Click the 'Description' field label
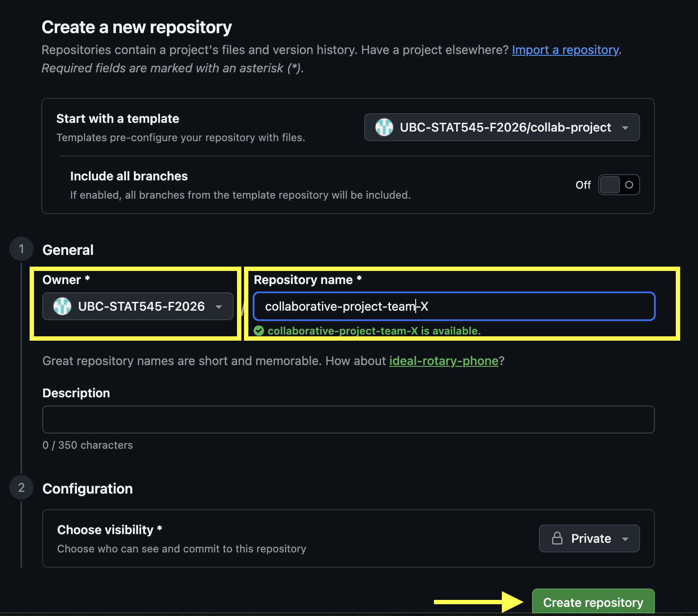Viewport: 698px width, 616px height. pyautogui.click(x=76, y=393)
